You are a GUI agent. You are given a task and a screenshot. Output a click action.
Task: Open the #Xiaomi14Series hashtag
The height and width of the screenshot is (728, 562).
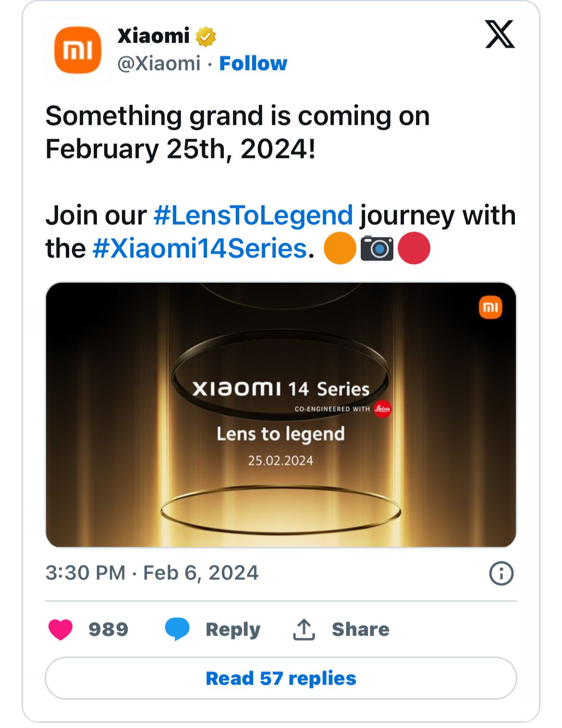tap(199, 248)
